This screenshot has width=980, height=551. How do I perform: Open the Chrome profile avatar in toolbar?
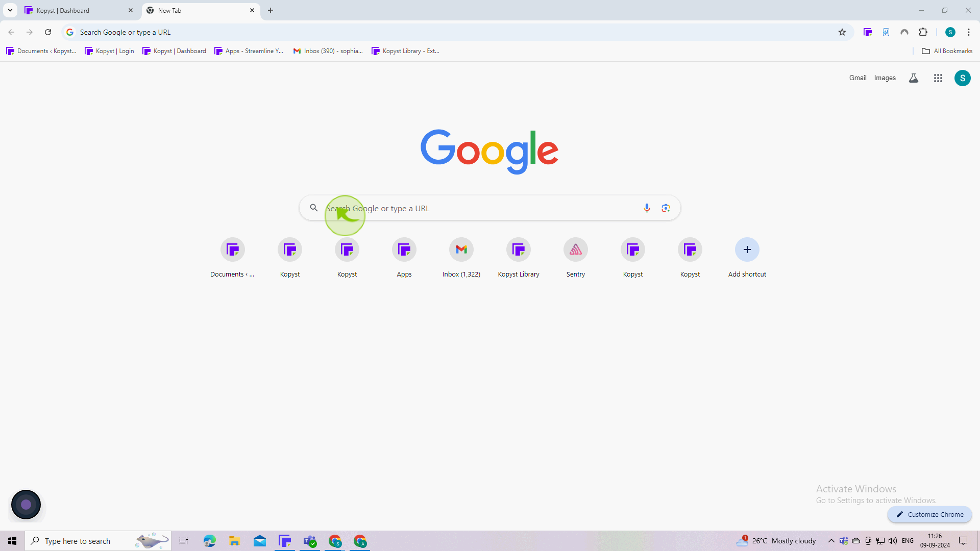point(950,32)
